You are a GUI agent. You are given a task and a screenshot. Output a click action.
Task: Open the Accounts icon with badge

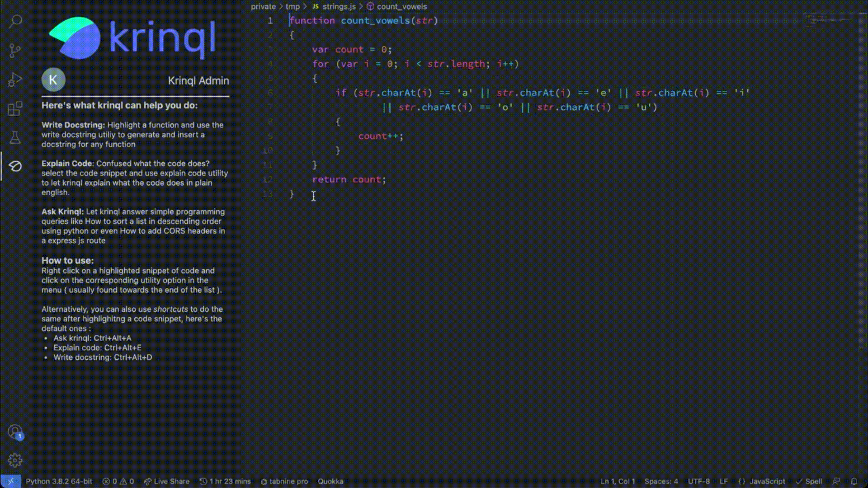15,432
